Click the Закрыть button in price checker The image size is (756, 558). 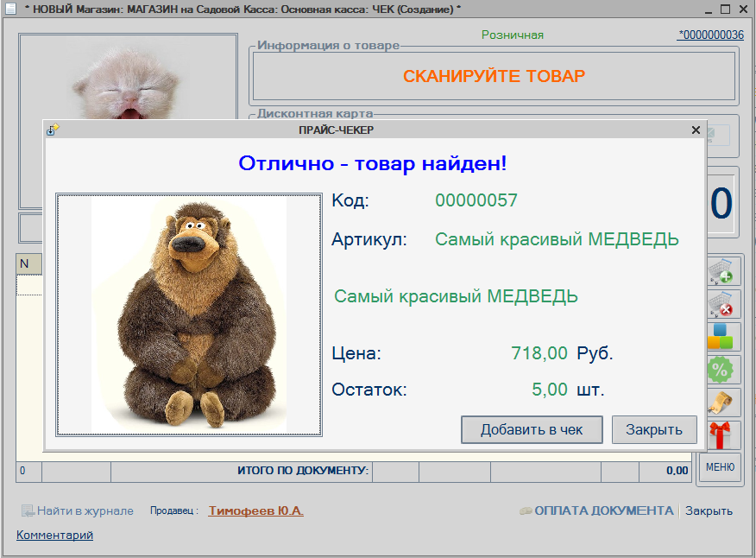[x=654, y=429]
